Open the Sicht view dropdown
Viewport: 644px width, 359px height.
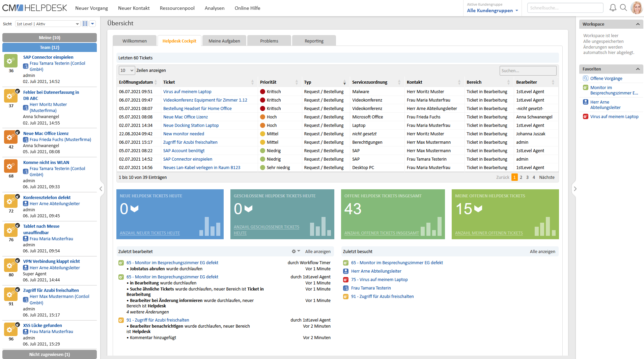point(48,24)
